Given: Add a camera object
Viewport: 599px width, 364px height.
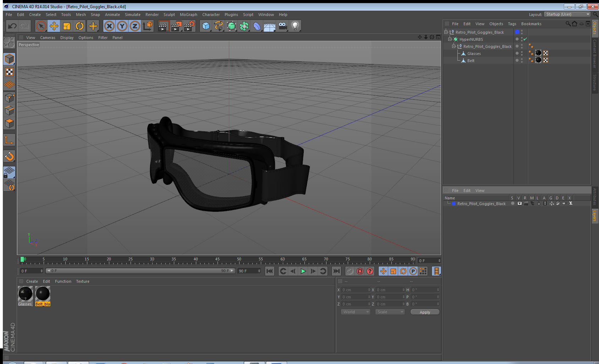Looking at the screenshot, I should [x=283, y=26].
